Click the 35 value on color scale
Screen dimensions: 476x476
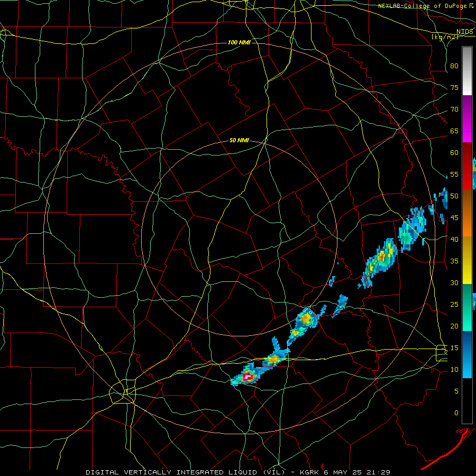(454, 261)
